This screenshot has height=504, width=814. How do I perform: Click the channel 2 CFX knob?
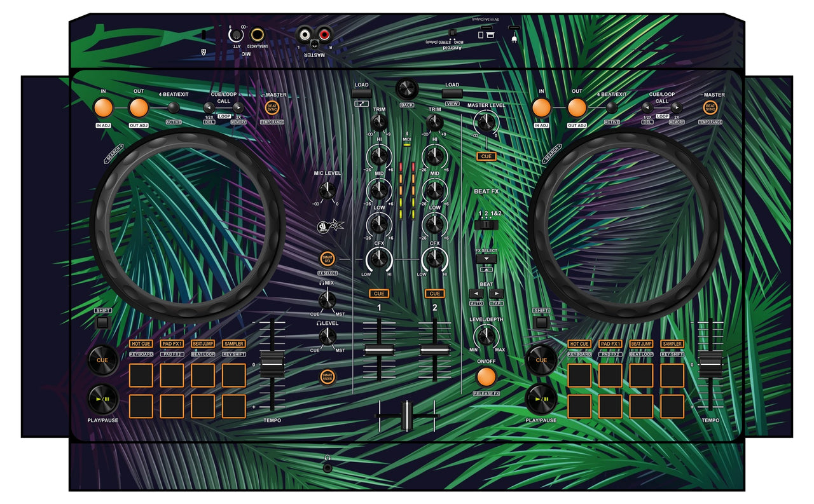point(435,258)
